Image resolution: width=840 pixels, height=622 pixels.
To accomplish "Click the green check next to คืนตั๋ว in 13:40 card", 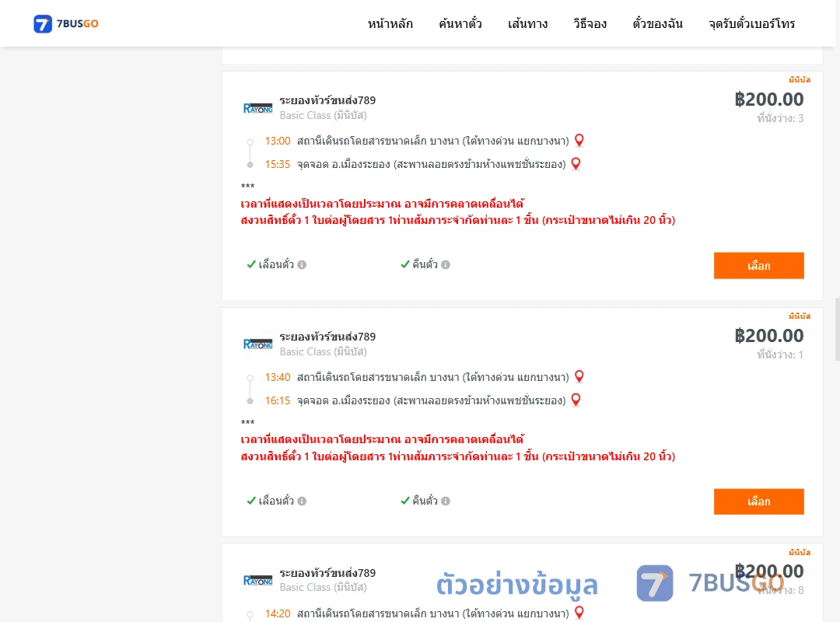I will (405, 501).
